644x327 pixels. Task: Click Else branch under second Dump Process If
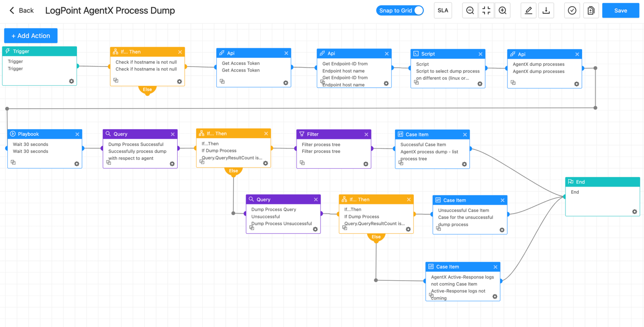click(376, 237)
